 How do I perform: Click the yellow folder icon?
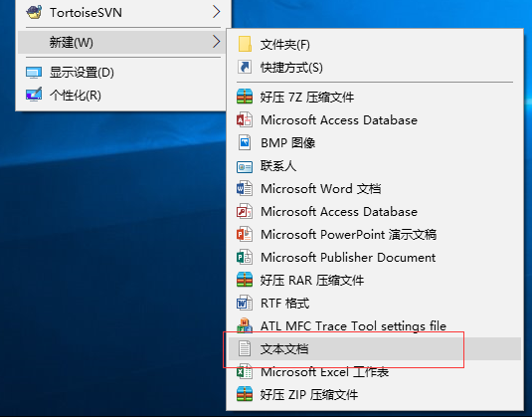(245, 44)
